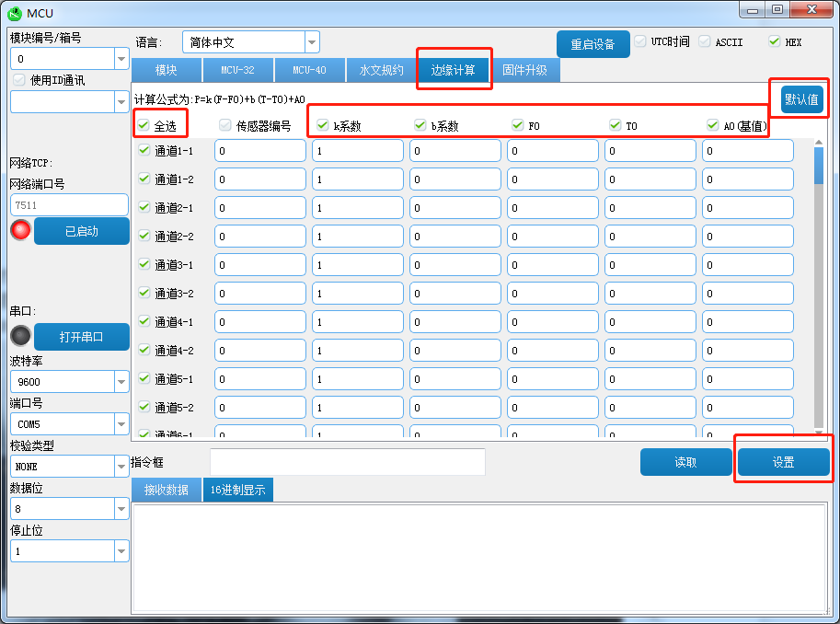Click the MCU app icon in title bar
Screen dimensions: 840x624
point(14,13)
